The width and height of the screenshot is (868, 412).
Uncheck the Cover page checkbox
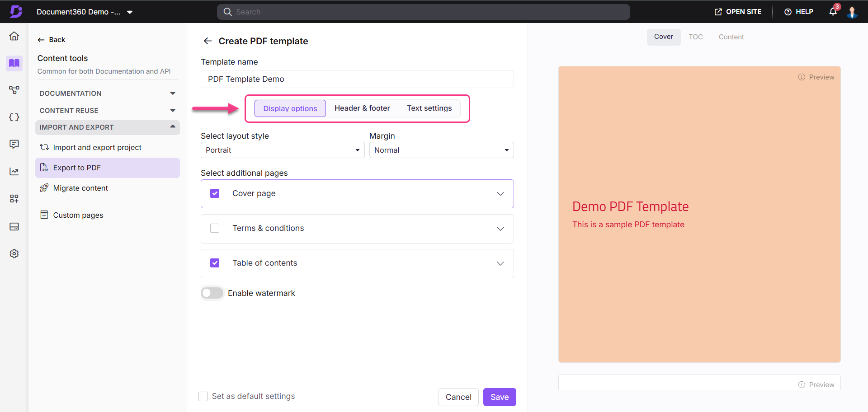pyautogui.click(x=215, y=193)
